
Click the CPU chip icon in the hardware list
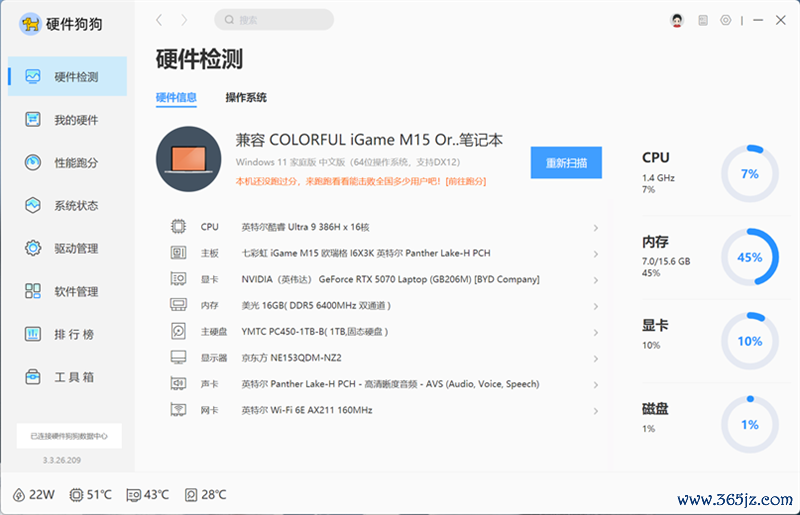(178, 226)
